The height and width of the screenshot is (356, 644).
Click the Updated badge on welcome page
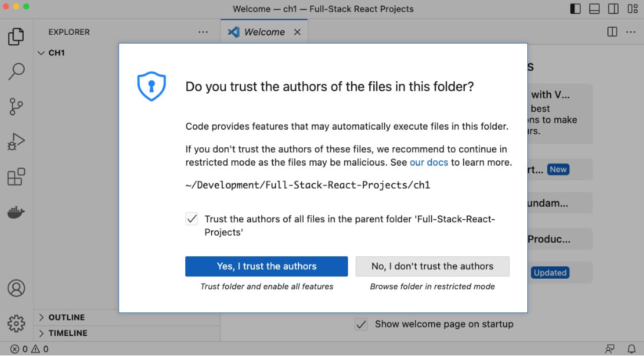(550, 273)
